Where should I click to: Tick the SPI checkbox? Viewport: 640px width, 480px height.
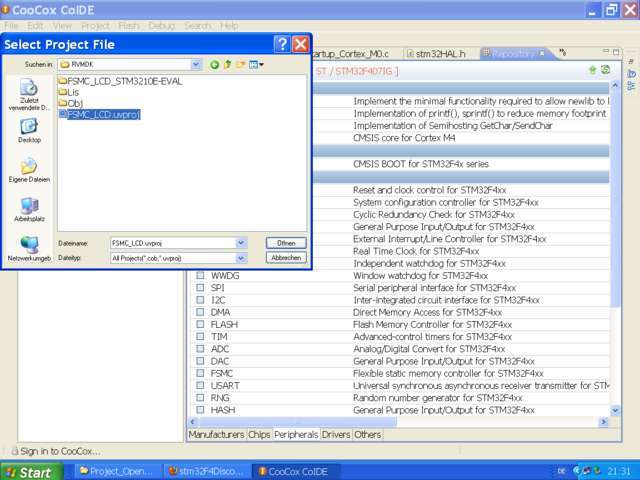[x=200, y=288]
